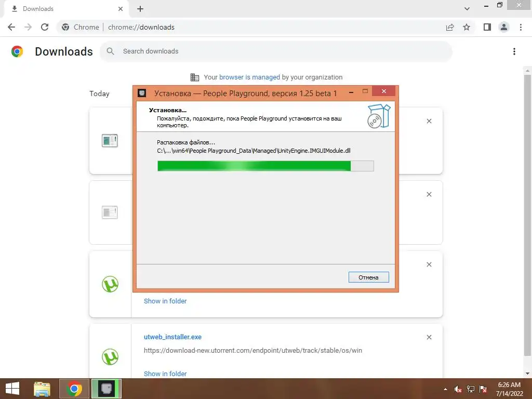Close the Downloads tab
This screenshot has width=532, height=399.
121,9
